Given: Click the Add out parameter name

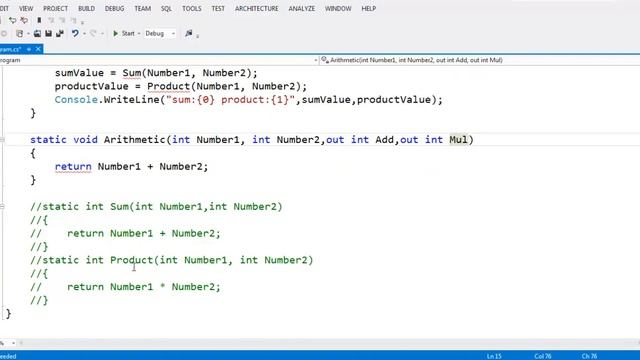Looking at the screenshot, I should click(384, 140).
